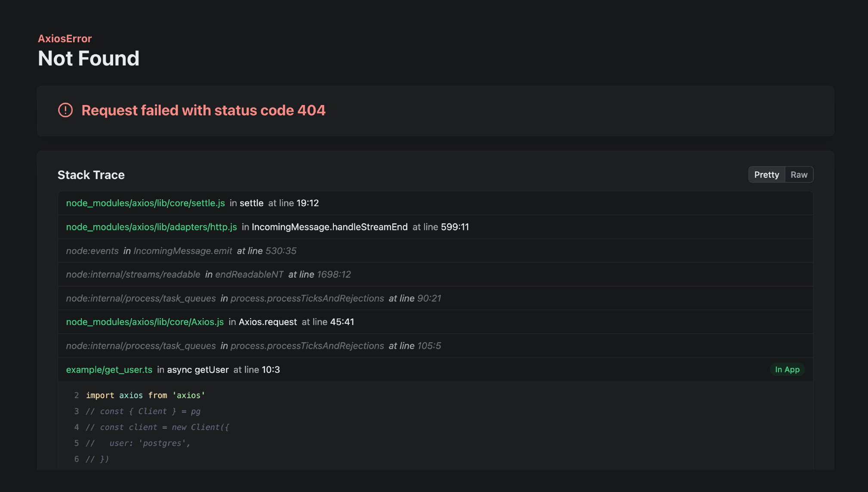Open example/get_user.ts file link
The image size is (868, 492).
(109, 370)
